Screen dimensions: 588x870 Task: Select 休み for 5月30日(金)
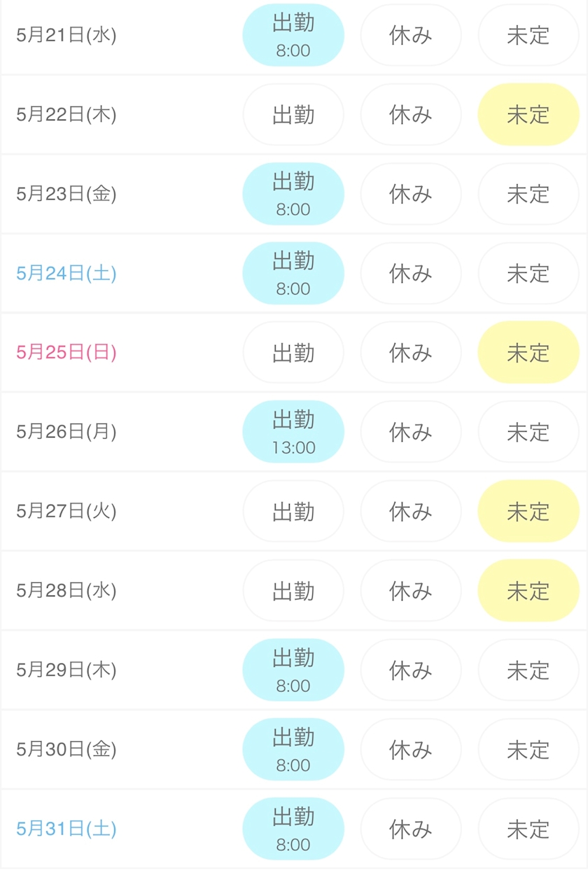coord(411,750)
